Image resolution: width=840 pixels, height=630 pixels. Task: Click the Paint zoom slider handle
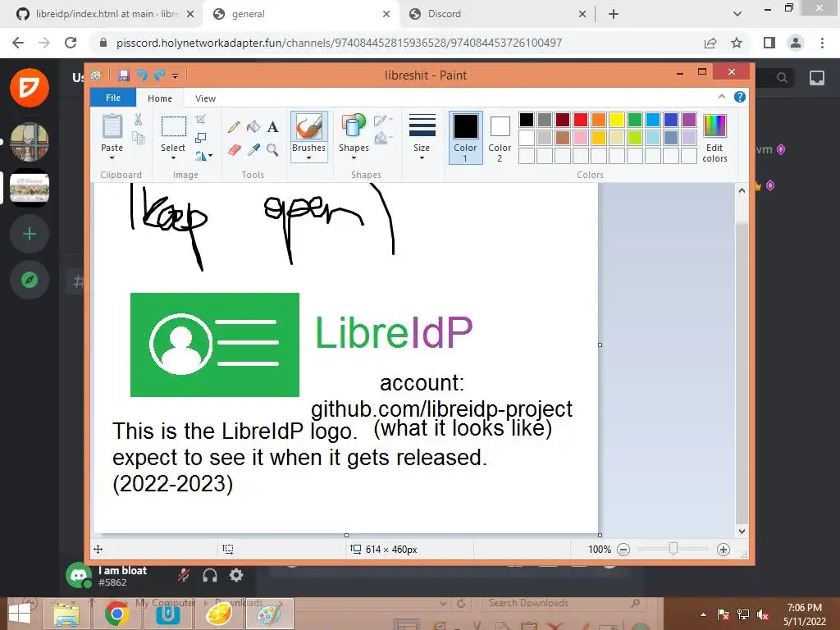673,549
